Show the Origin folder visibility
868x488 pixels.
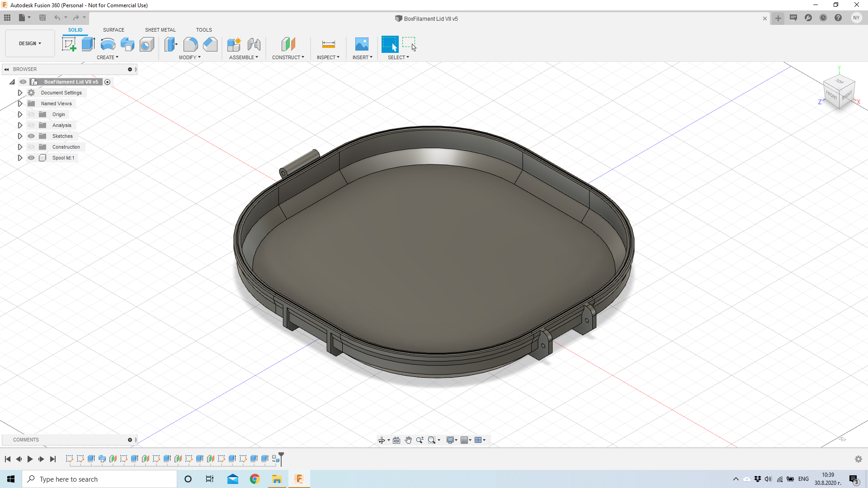coord(31,114)
